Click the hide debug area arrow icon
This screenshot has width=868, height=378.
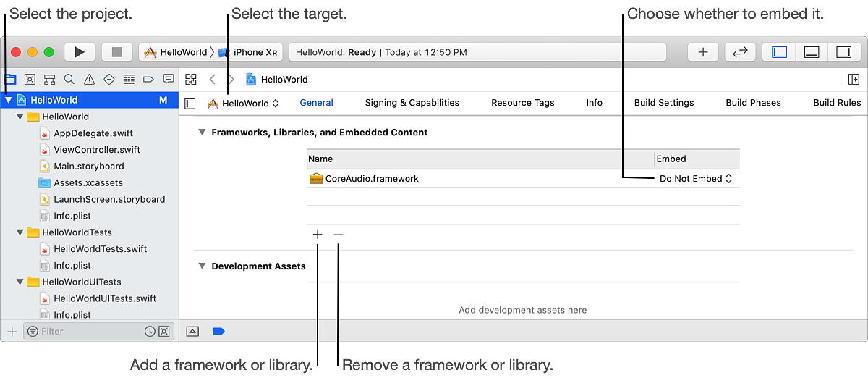click(192, 331)
